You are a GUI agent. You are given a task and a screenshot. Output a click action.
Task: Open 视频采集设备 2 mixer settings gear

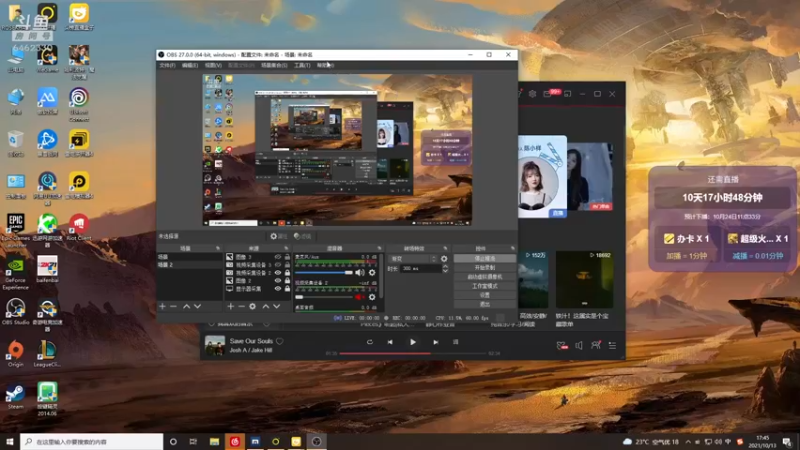click(372, 297)
